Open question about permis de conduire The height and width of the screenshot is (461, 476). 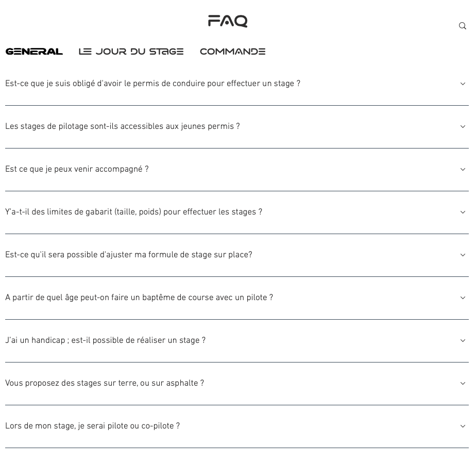point(152,84)
